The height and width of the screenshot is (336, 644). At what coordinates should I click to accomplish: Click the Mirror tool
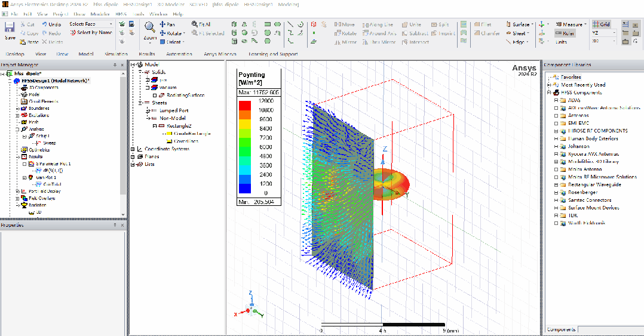(345, 42)
